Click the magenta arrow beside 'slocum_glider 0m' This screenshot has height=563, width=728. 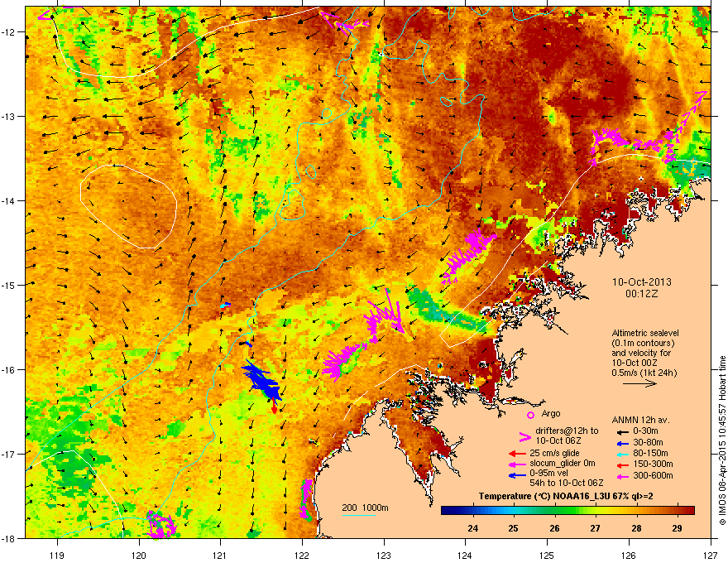click(517, 464)
